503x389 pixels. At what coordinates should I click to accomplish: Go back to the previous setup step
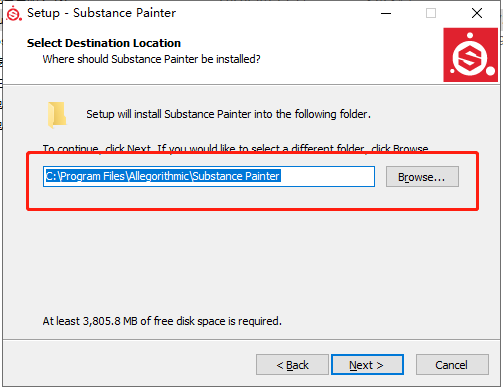292,365
